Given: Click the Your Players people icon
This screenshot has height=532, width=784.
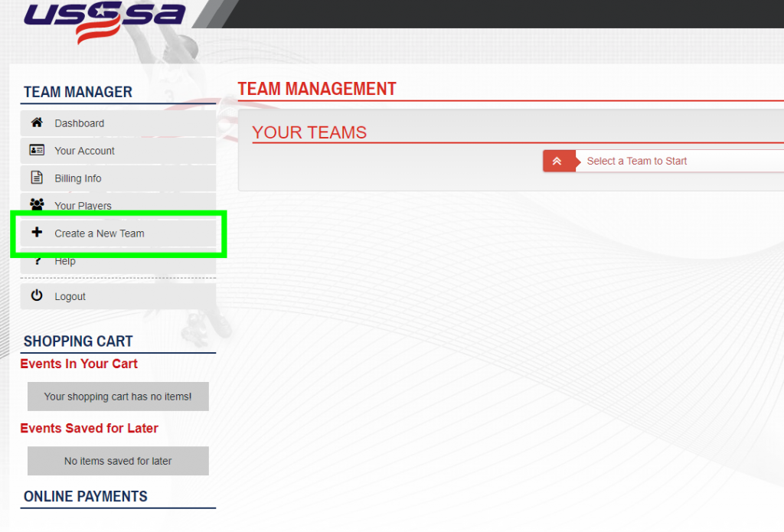Looking at the screenshot, I should click(37, 205).
